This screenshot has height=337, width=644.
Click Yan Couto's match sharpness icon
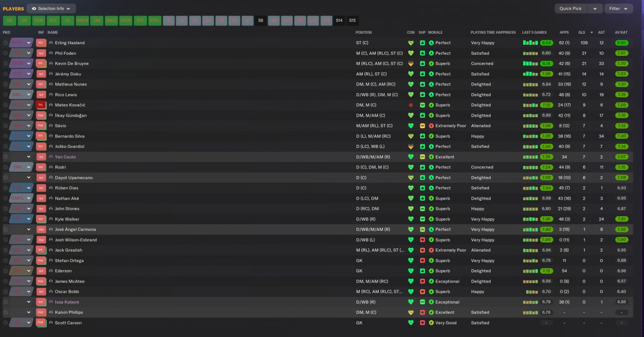pos(423,157)
